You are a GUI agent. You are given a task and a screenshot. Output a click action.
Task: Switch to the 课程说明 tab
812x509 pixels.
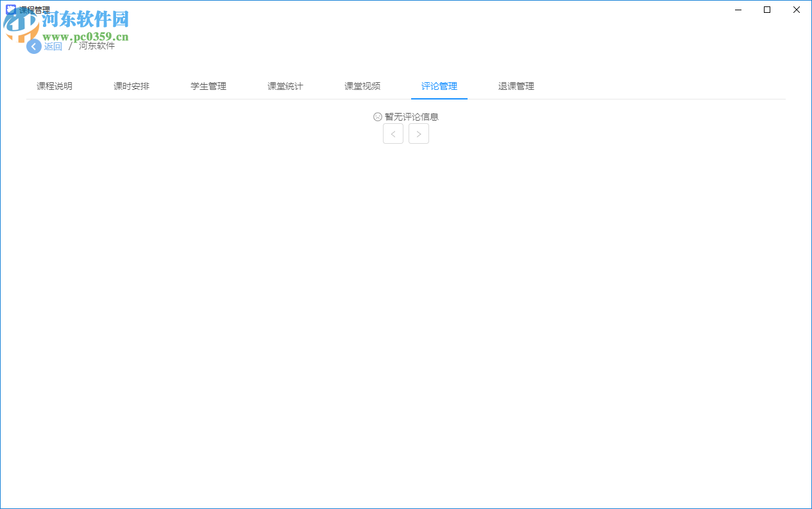(54, 86)
